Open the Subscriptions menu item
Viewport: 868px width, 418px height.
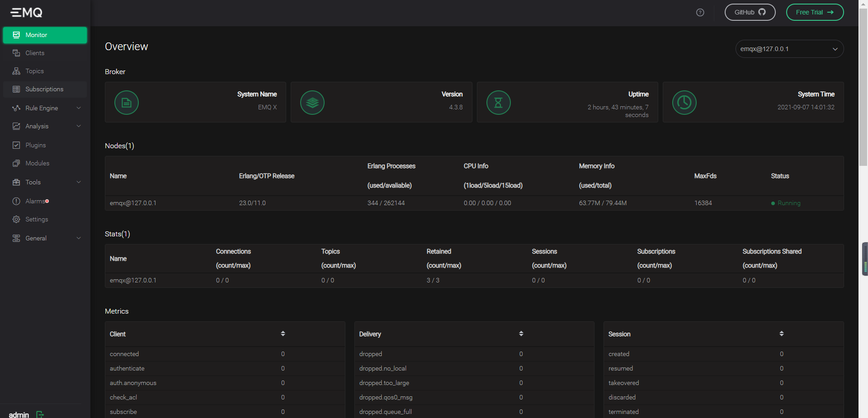coord(45,89)
